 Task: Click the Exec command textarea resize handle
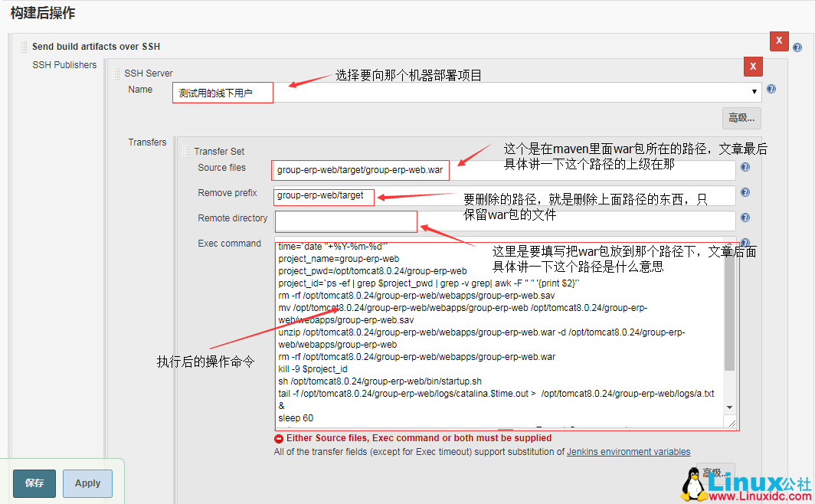pyautogui.click(x=732, y=423)
